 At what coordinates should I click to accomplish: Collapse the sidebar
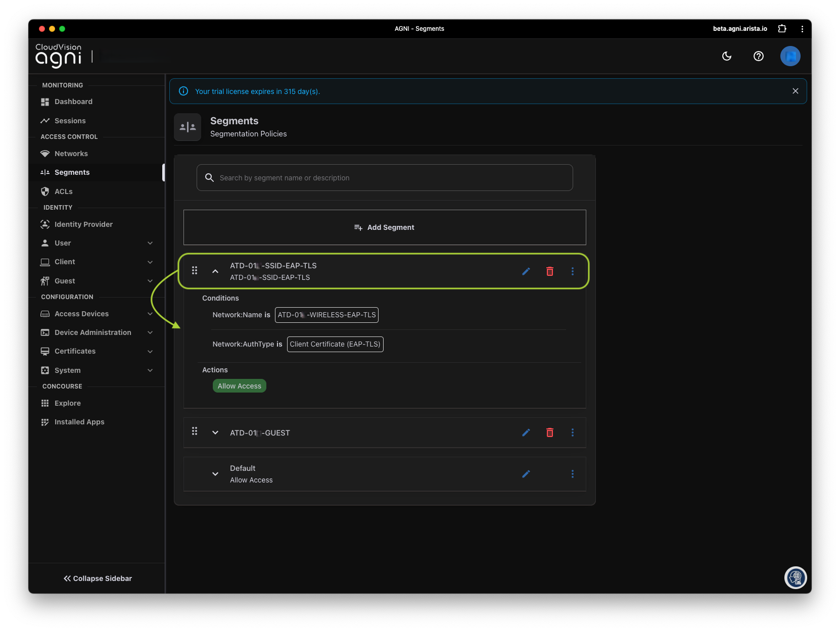[x=98, y=578]
